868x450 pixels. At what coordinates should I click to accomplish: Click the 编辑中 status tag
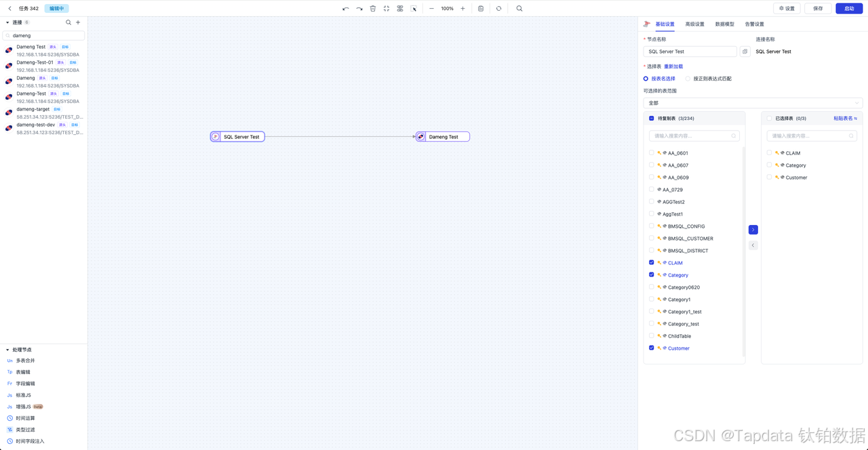[x=56, y=9]
